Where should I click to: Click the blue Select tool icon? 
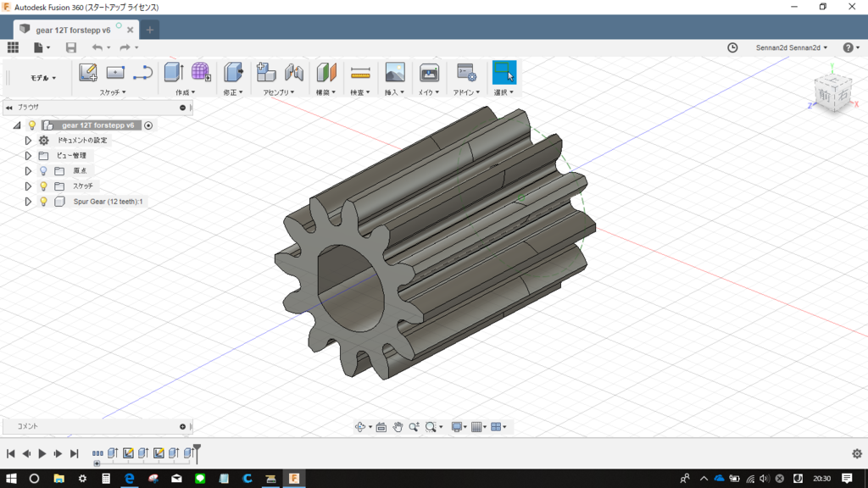(x=504, y=73)
